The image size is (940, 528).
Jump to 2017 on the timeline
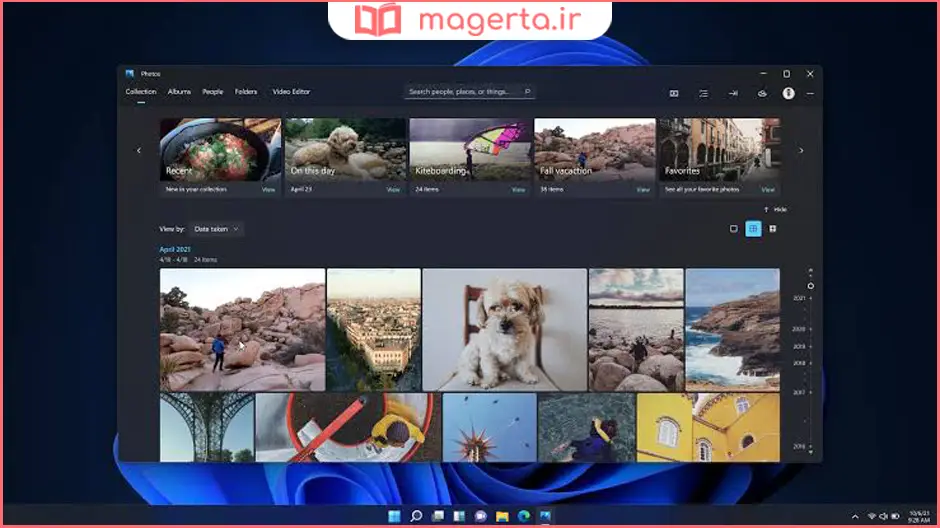(799, 393)
